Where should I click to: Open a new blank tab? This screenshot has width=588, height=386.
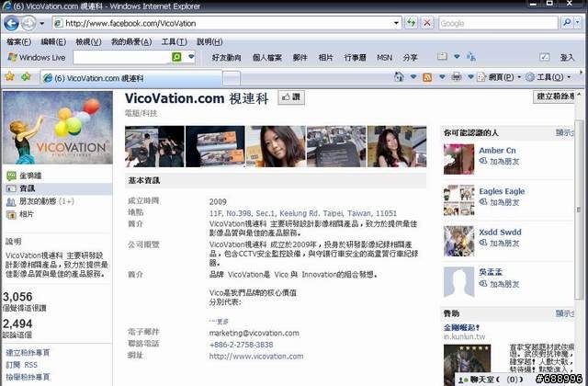tap(232, 78)
